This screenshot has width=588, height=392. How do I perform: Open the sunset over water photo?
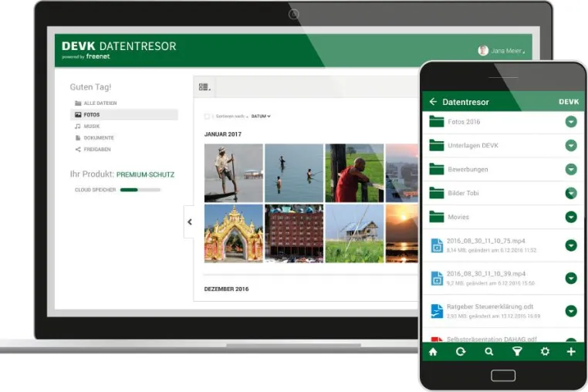tap(402, 233)
